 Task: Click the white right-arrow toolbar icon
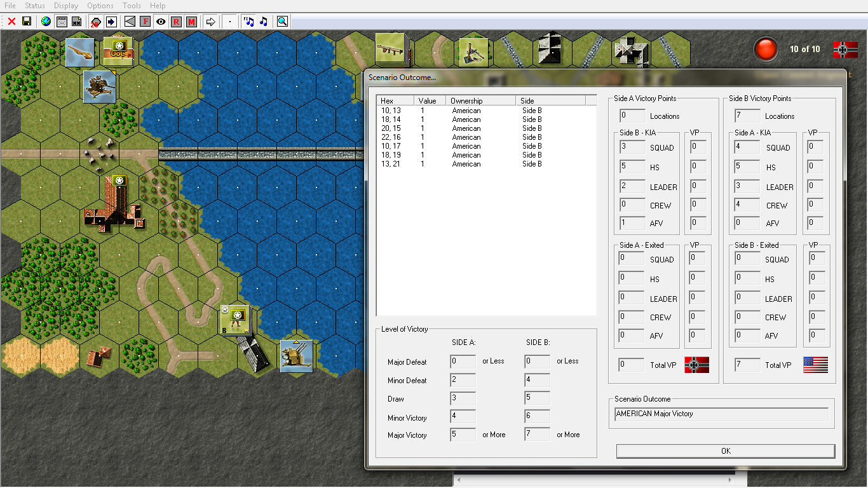click(x=210, y=22)
